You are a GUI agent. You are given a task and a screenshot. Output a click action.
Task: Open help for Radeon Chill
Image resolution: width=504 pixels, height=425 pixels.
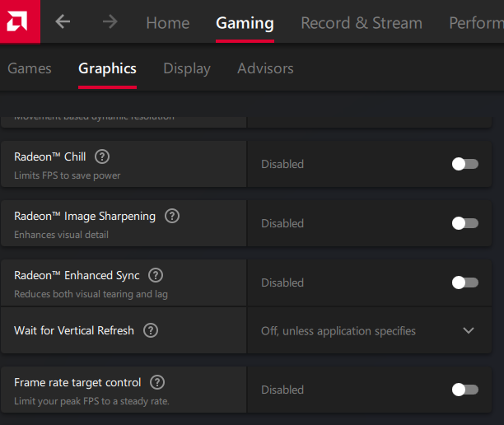tap(102, 156)
